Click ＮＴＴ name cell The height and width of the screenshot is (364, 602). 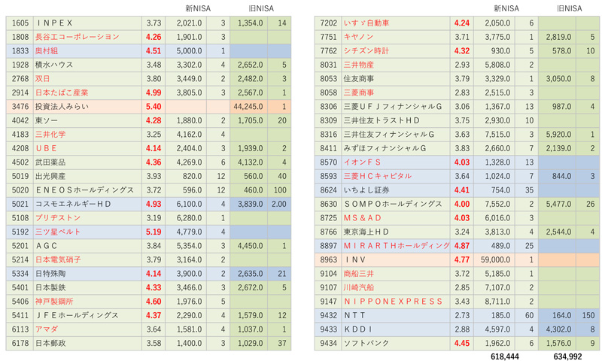(x=396, y=316)
